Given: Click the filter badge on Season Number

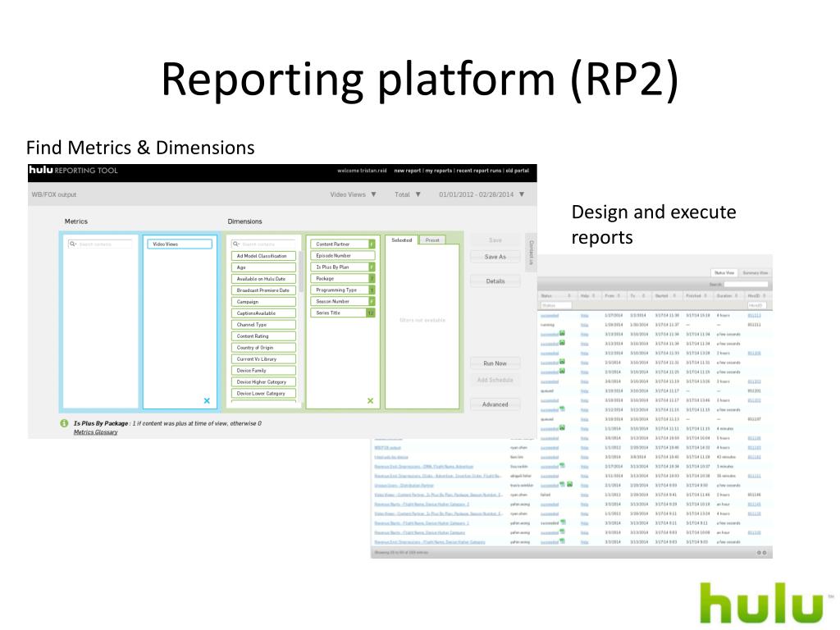Looking at the screenshot, I should (x=372, y=302).
